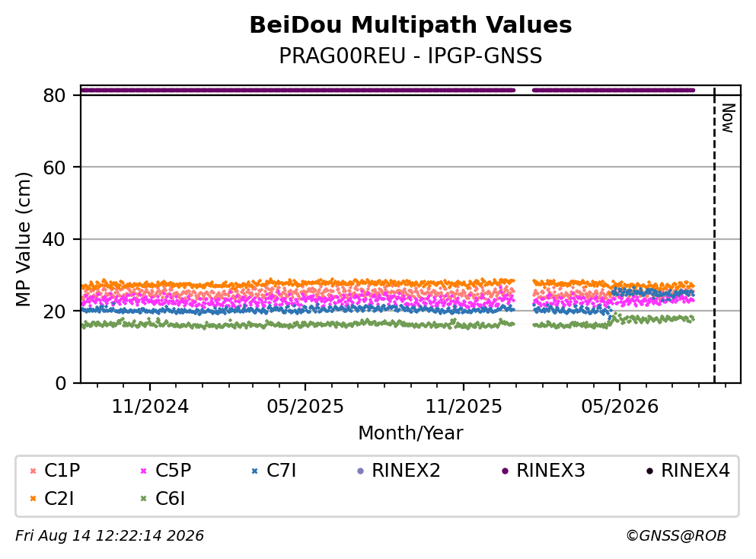Screen dimensions: 756x559
Task: Click the ©GNSS@ROB credit text
Action: click(x=676, y=536)
